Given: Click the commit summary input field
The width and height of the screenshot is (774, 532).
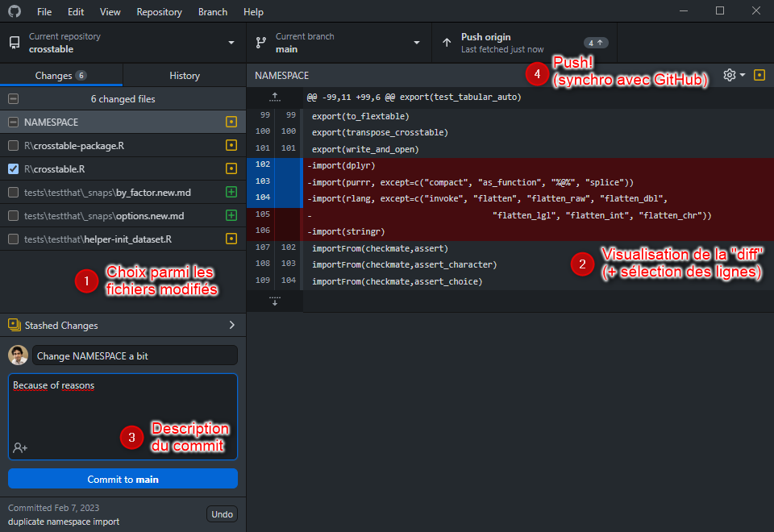Looking at the screenshot, I should (135, 355).
